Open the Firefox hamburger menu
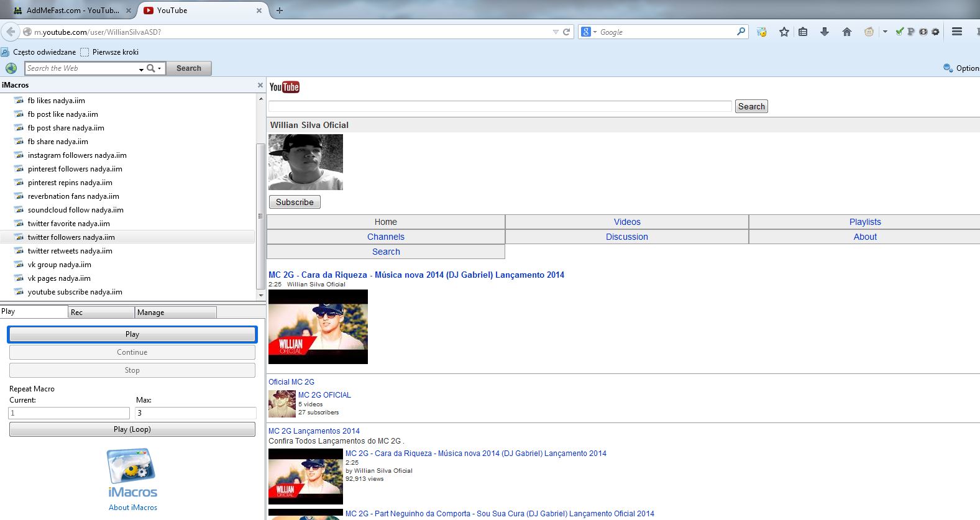This screenshot has height=520, width=980. (x=957, y=32)
